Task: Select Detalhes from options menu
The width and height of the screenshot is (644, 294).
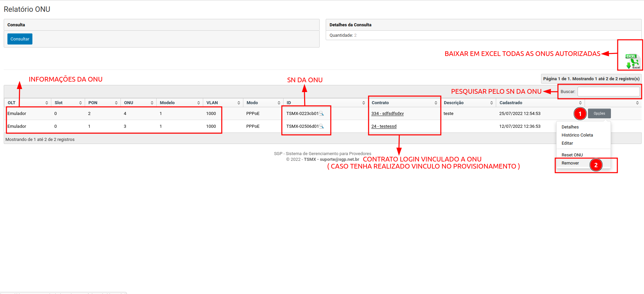Action: click(x=570, y=127)
